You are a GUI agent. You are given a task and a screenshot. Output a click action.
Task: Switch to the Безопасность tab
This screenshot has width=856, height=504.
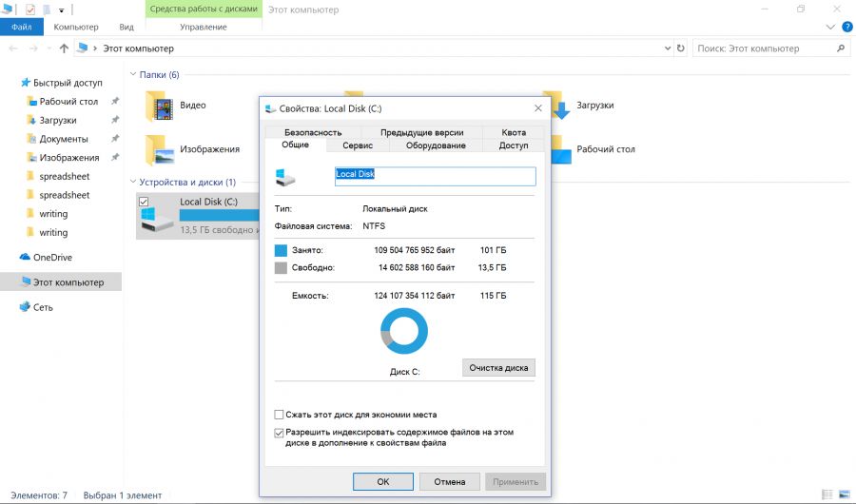click(x=313, y=132)
